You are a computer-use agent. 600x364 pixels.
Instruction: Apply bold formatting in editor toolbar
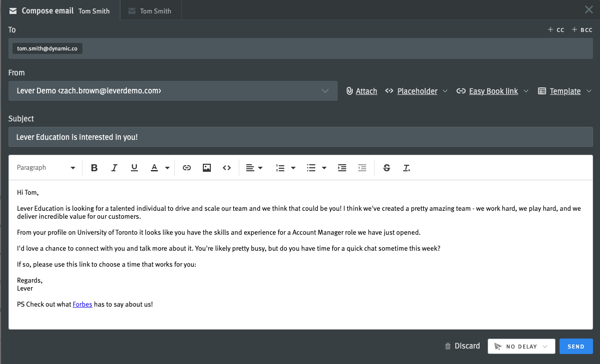(x=94, y=168)
